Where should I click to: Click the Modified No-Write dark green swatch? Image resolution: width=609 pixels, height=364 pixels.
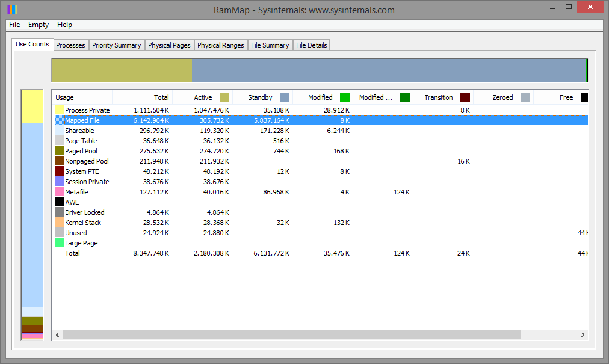(405, 97)
